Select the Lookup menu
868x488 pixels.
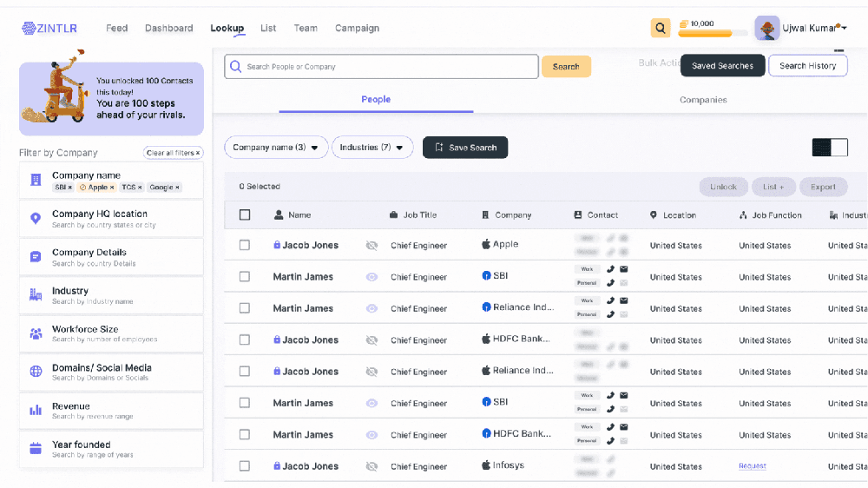227,29
